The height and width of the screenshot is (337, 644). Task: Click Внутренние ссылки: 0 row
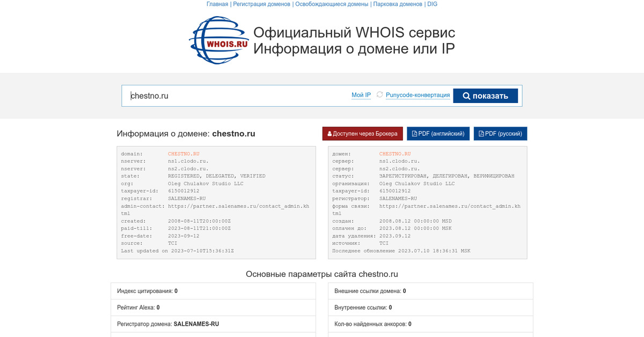(430, 307)
